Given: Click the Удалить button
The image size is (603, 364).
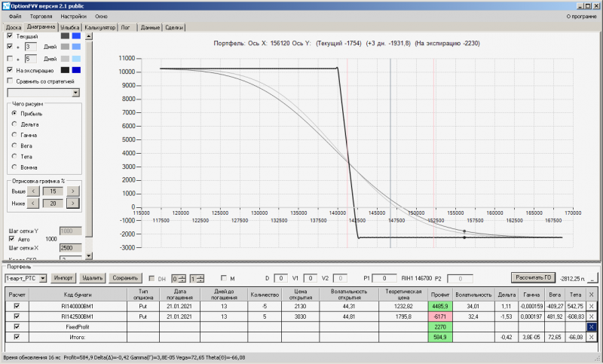Looking at the screenshot, I should click(92, 278).
